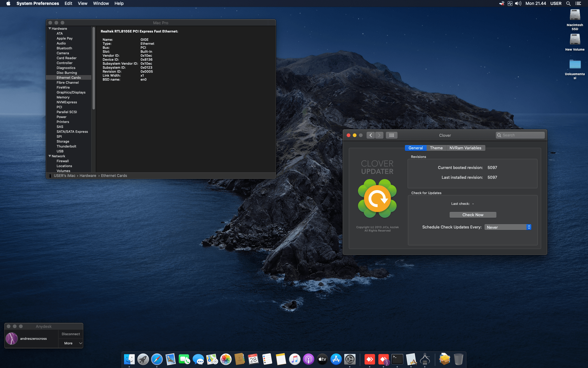Open System Preferences from the Dock
This screenshot has width=588, height=368.
349,359
